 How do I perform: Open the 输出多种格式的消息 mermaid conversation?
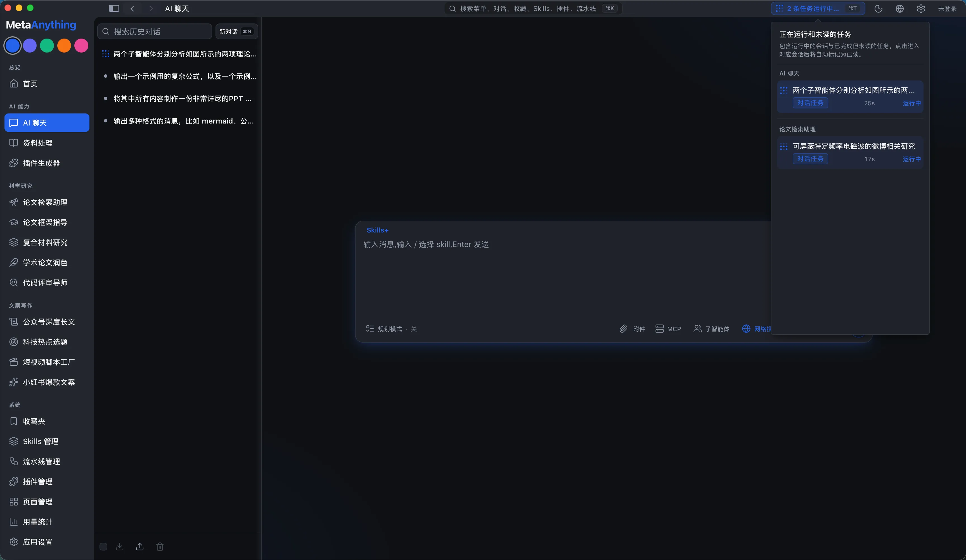178,121
